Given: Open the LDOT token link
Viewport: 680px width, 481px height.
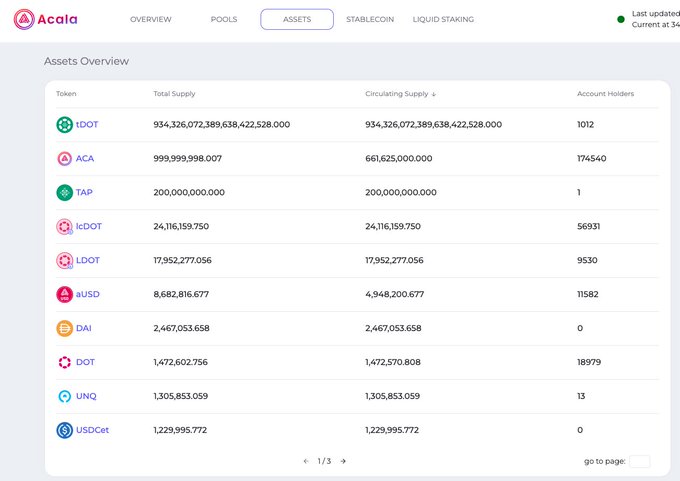Looking at the screenshot, I should pos(88,260).
